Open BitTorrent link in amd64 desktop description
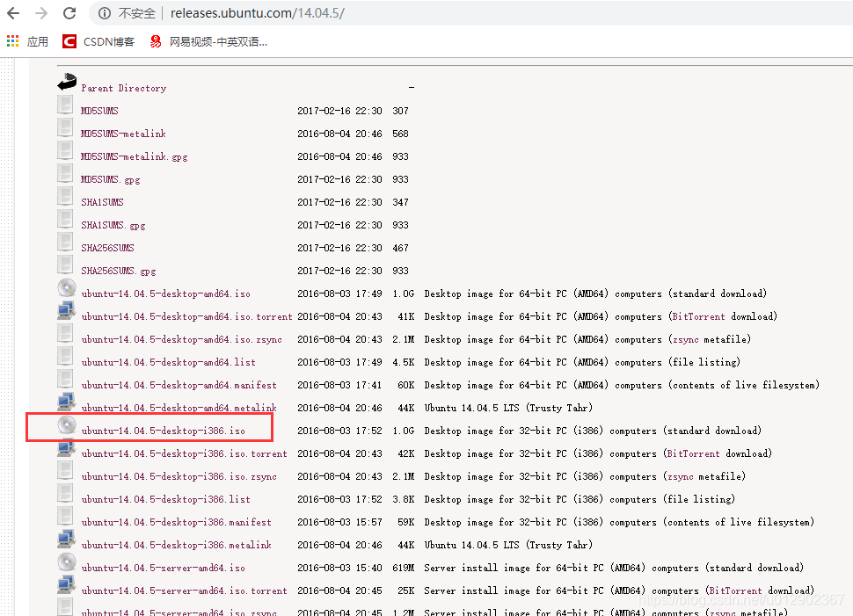This screenshot has height=616, width=853. tap(699, 316)
